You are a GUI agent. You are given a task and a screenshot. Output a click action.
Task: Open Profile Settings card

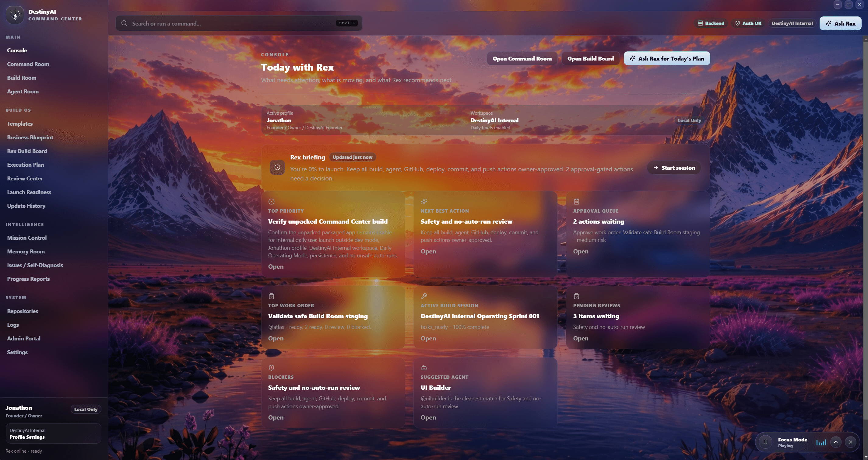point(53,434)
